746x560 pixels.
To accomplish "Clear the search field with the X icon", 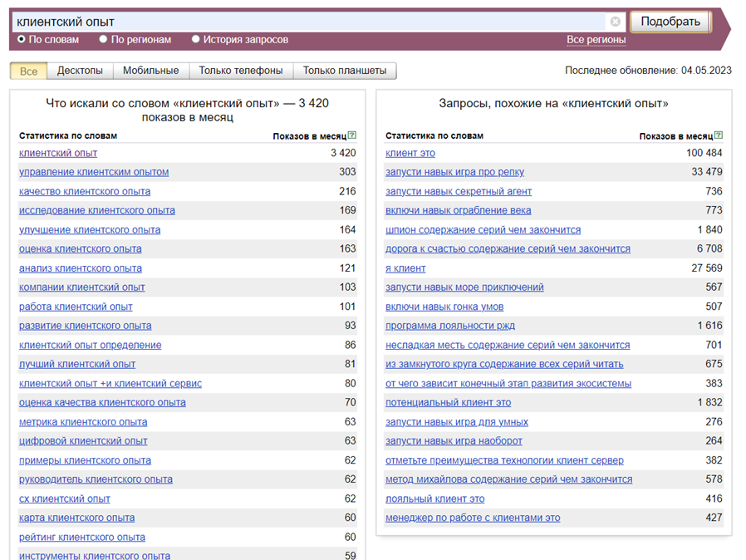I will [x=616, y=22].
